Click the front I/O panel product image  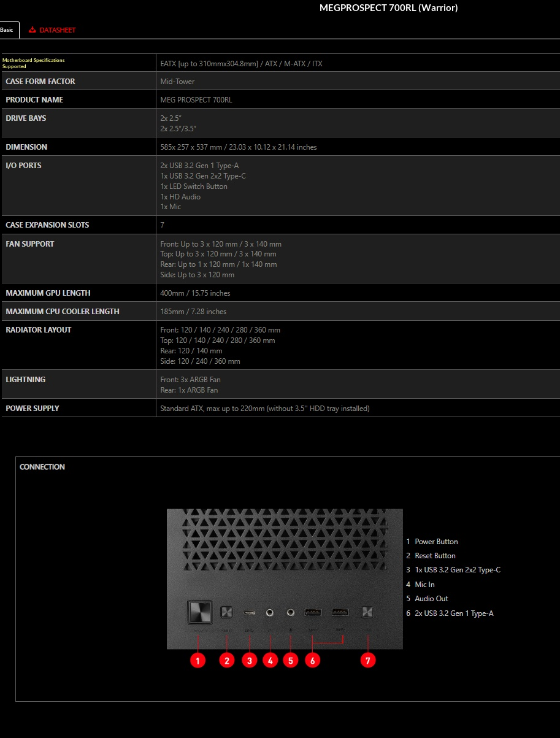285,579
